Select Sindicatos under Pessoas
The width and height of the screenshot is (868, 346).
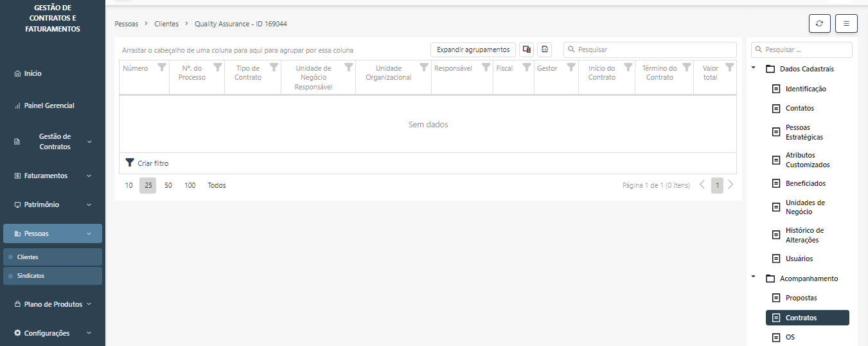click(31, 276)
